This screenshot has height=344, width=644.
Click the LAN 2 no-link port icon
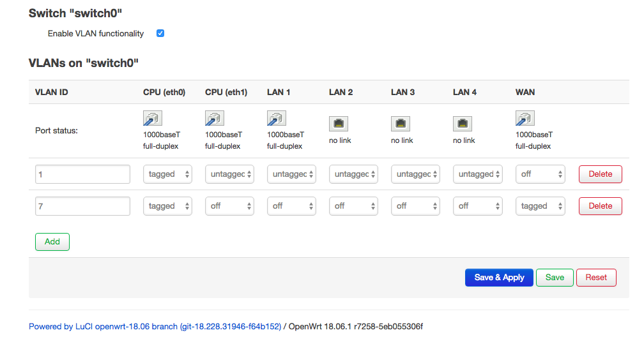pyautogui.click(x=339, y=124)
